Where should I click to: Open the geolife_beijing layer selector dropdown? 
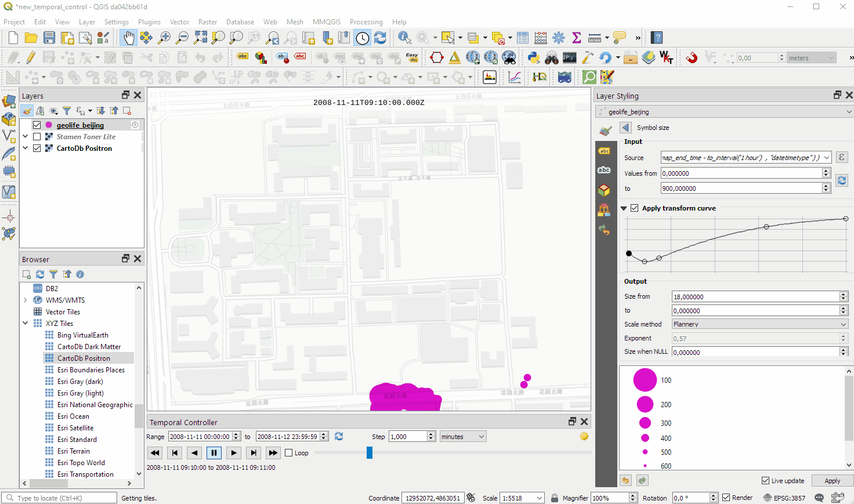click(725, 112)
